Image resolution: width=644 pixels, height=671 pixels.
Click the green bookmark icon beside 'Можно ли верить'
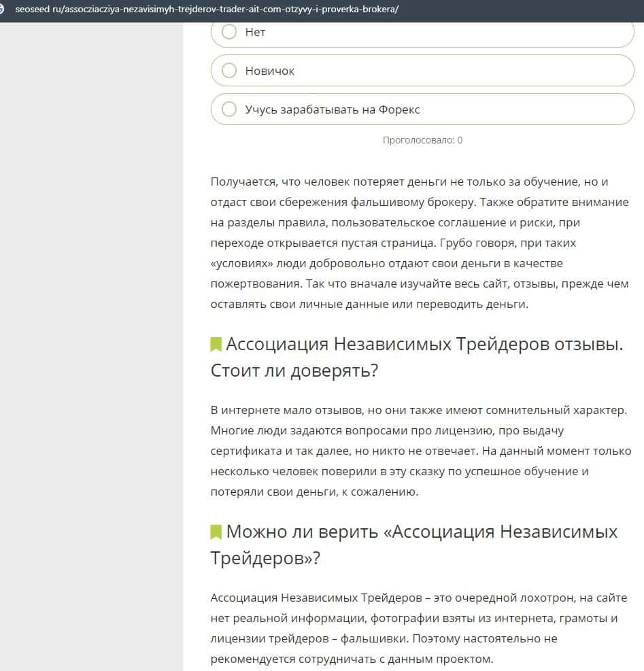click(216, 532)
